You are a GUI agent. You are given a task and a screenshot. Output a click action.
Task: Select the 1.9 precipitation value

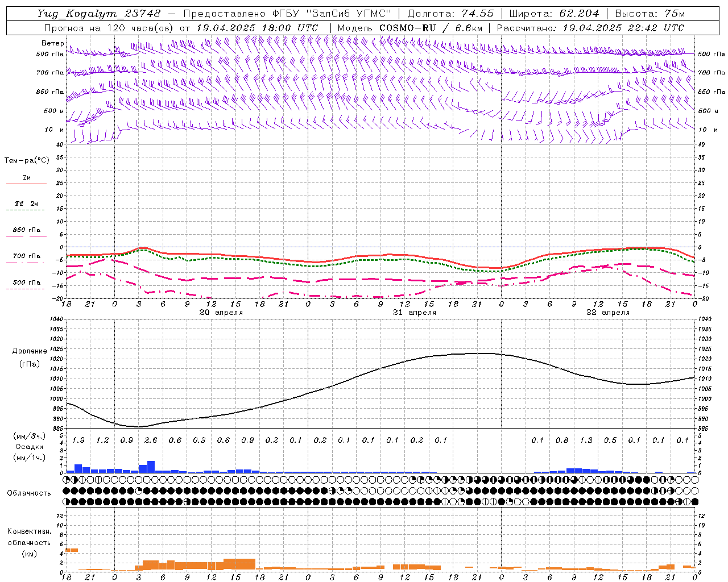point(78,440)
